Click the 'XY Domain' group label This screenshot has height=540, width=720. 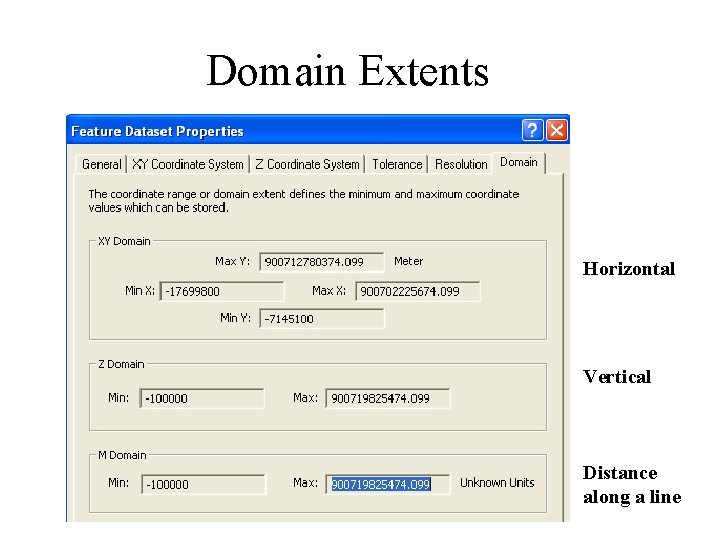pyautogui.click(x=124, y=241)
